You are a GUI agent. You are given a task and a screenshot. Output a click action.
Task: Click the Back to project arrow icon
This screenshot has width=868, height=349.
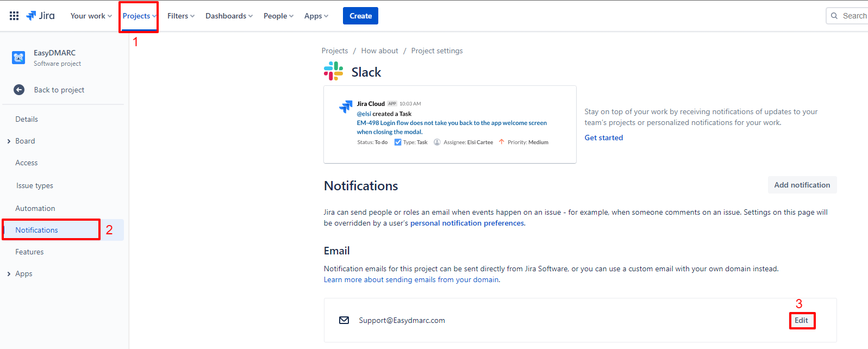(x=19, y=90)
